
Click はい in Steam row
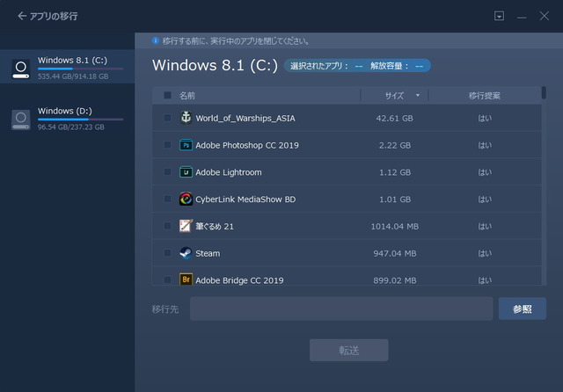point(485,253)
